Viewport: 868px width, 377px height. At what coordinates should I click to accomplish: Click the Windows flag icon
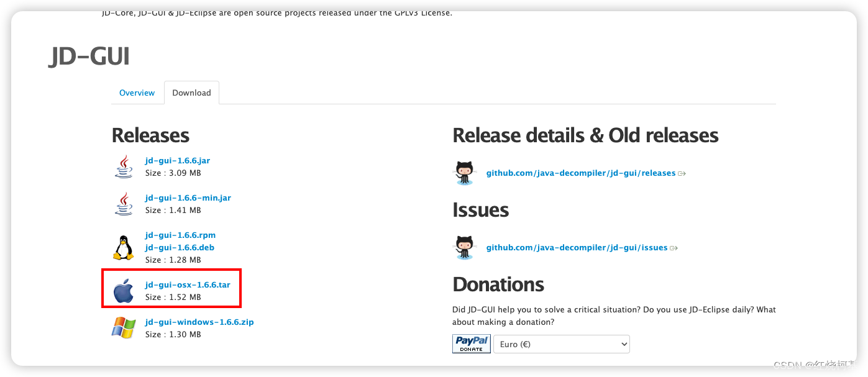(124, 328)
